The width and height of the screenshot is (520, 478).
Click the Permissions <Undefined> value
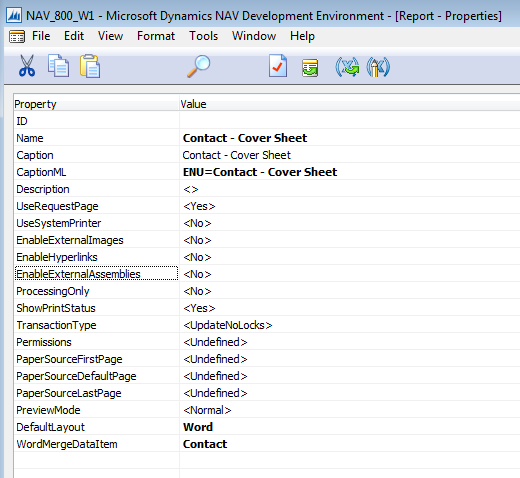[x=215, y=342]
